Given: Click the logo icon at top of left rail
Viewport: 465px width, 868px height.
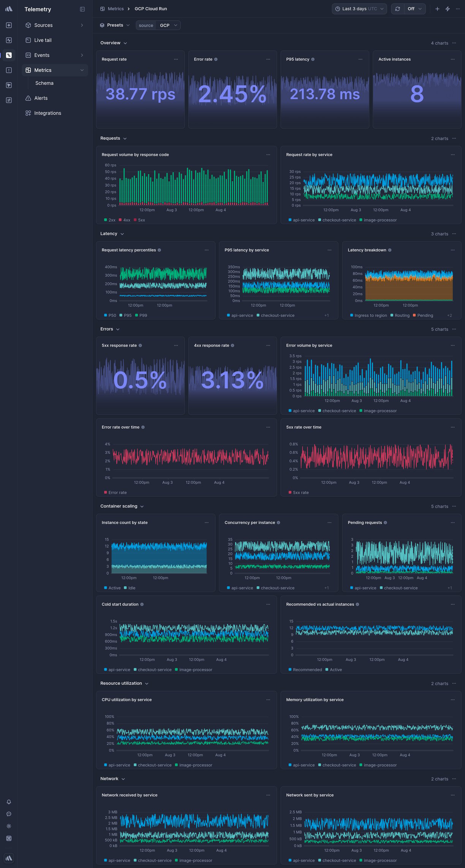Looking at the screenshot, I should click(9, 9).
